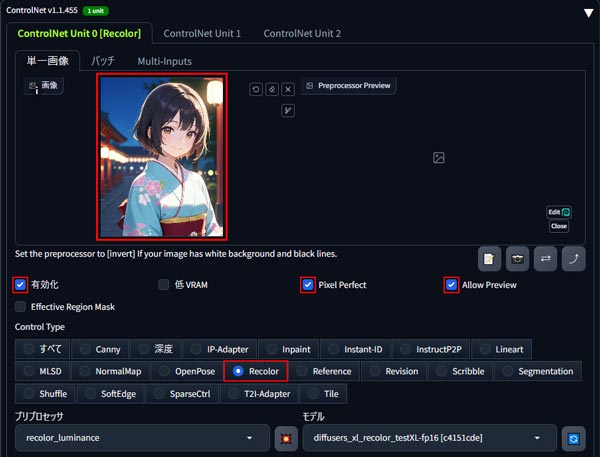600x457 pixels.
Task: Select NormalMap control type
Action: point(111,371)
